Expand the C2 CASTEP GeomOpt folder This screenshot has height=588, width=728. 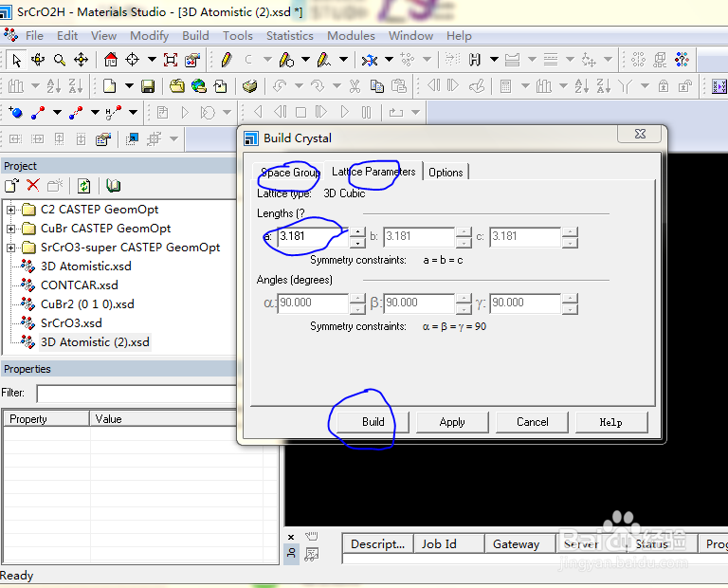10,210
